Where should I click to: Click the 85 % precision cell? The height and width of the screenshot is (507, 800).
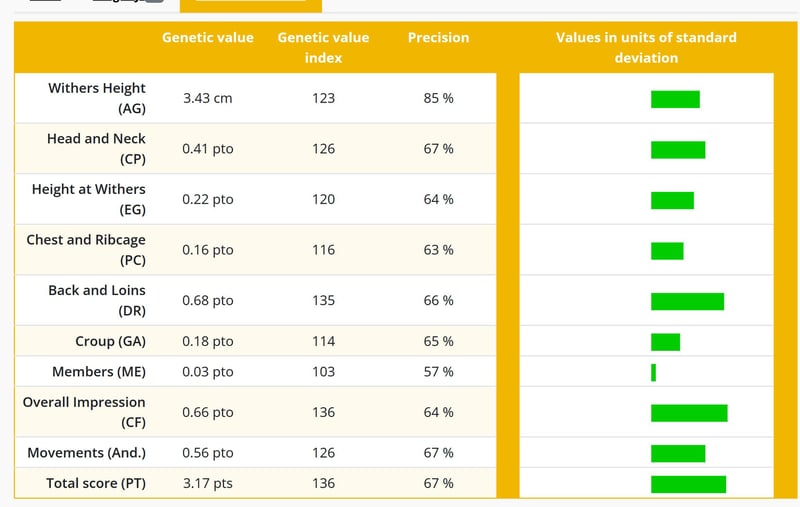tap(438, 98)
